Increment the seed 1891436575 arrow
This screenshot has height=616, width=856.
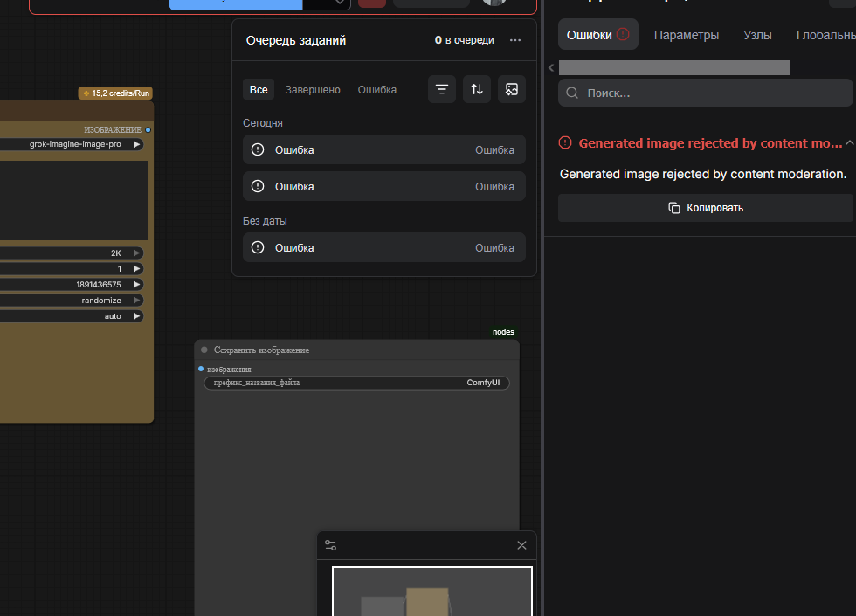pos(136,285)
